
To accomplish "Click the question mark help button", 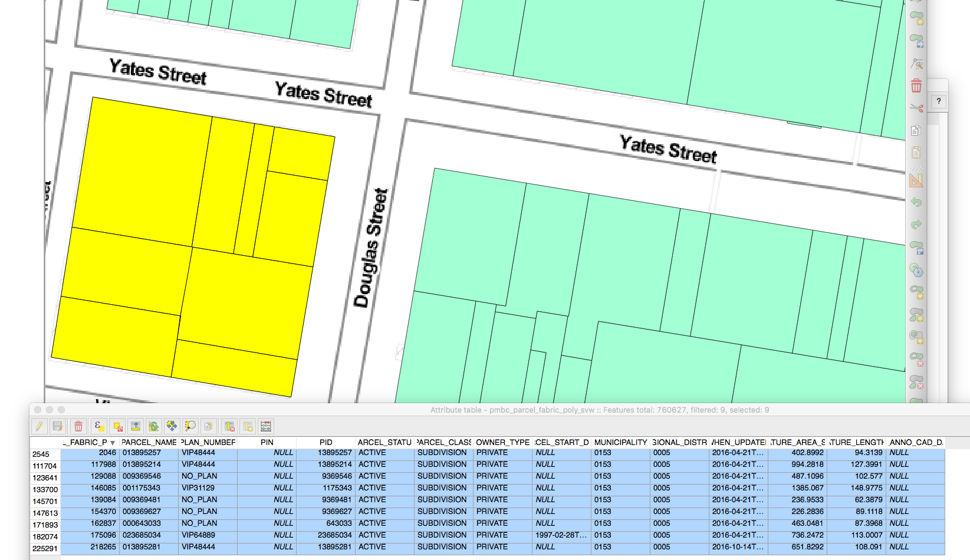I will point(938,101).
